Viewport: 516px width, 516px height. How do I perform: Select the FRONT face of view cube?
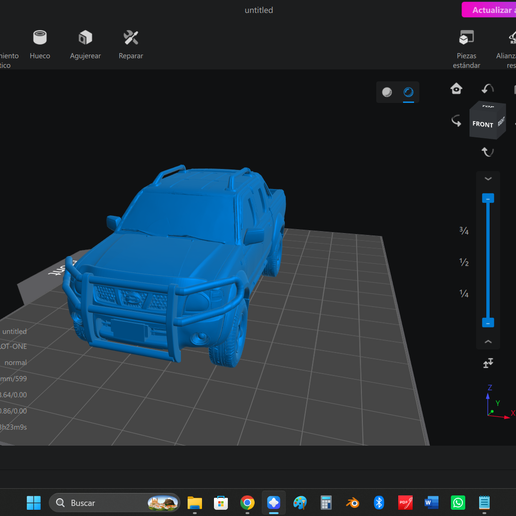482,124
